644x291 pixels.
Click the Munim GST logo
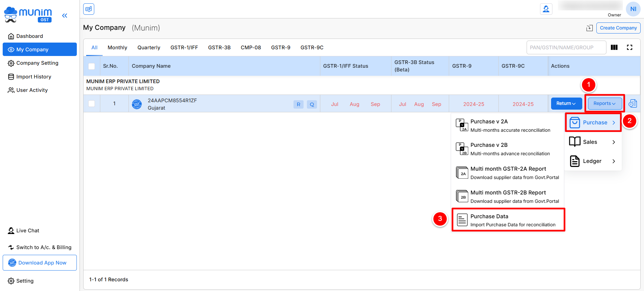click(x=28, y=15)
